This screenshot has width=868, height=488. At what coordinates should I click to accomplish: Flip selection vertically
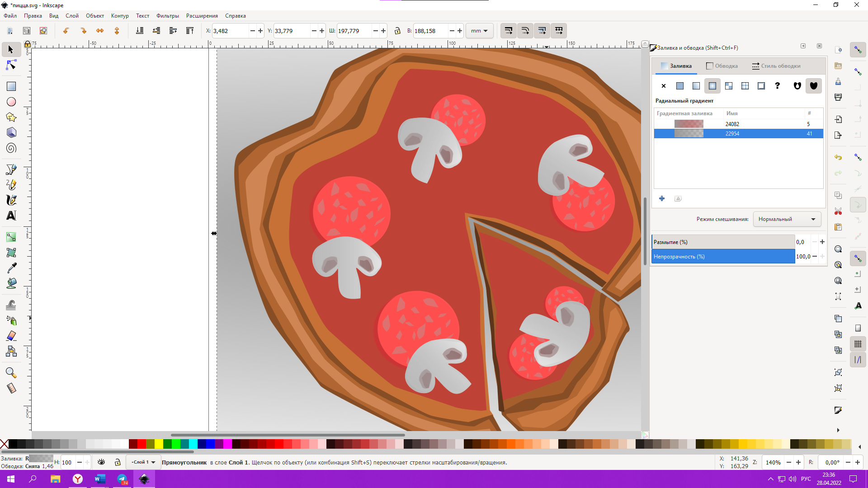pos(117,31)
